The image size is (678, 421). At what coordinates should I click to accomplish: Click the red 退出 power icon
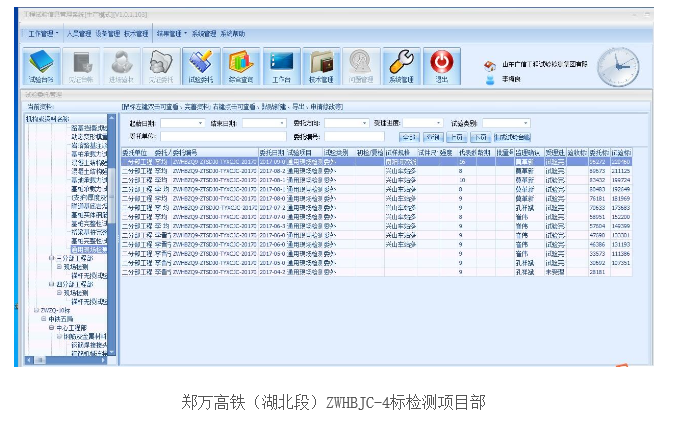click(441, 64)
